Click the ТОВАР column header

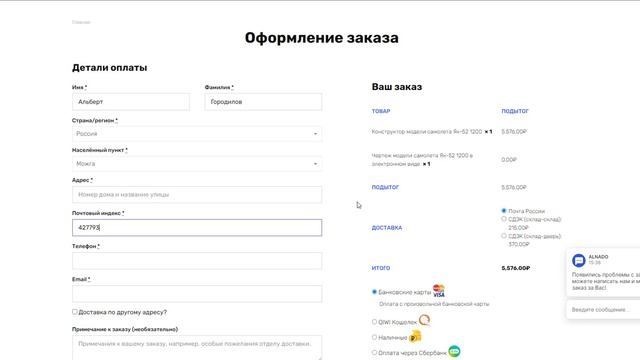(x=381, y=111)
